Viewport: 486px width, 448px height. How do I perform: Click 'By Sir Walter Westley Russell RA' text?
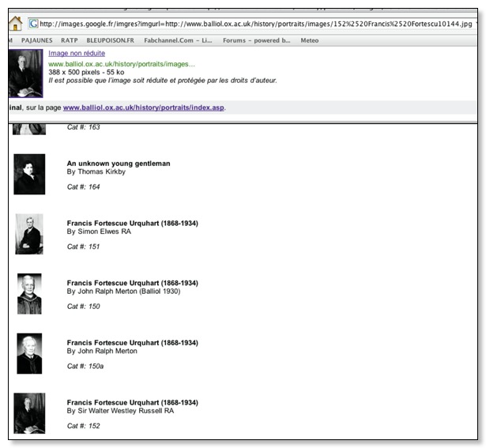120,411
